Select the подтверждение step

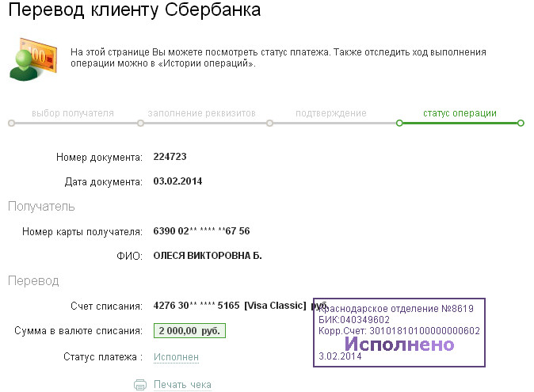[331, 113]
